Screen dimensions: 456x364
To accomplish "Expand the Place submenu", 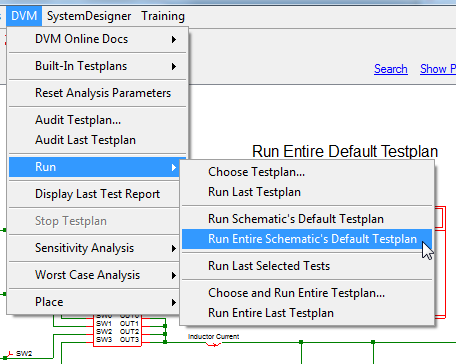I will [94, 302].
